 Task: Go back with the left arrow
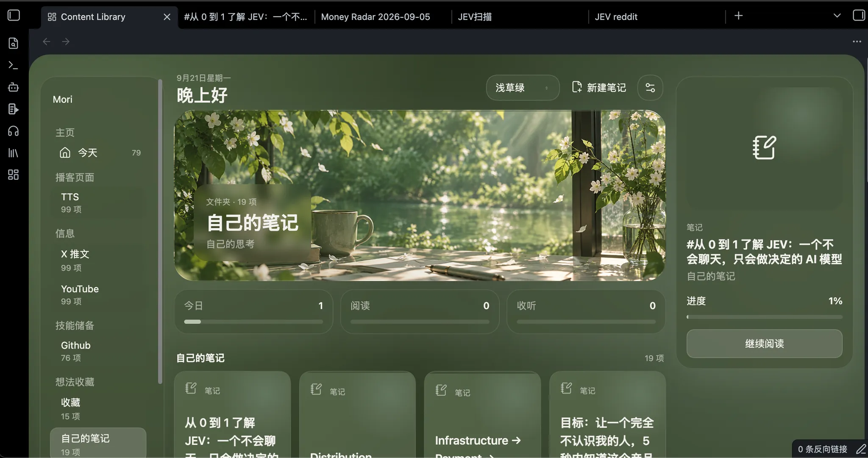47,42
